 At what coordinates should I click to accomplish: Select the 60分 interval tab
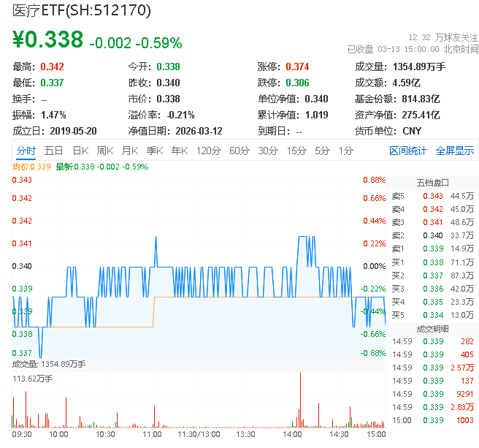click(239, 151)
